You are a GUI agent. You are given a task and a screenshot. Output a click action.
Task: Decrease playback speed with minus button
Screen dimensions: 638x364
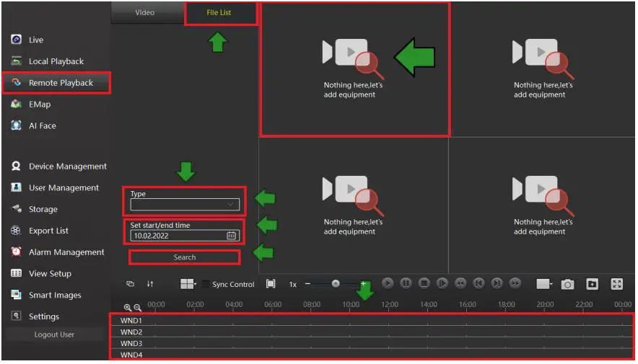308,284
